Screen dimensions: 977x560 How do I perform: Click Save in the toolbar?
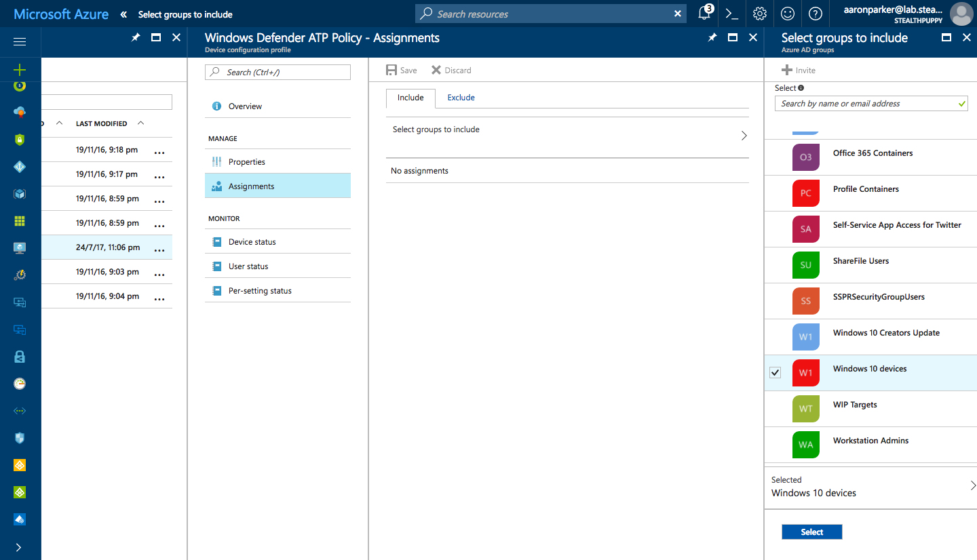tap(402, 71)
